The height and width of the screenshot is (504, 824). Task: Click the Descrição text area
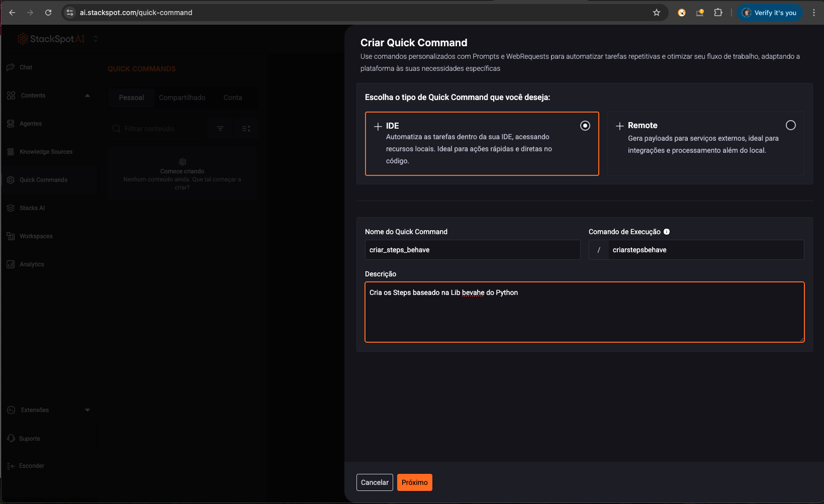(585, 312)
